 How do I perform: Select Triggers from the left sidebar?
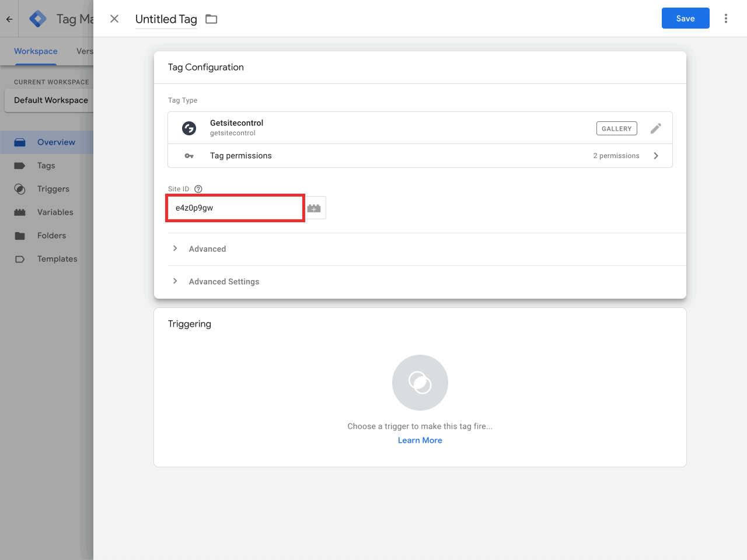(x=54, y=188)
